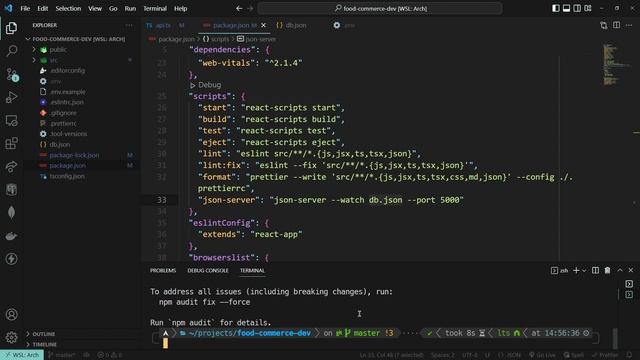Click the Prettier status bar item
Screen dimensions: 640x360
pos(605,355)
